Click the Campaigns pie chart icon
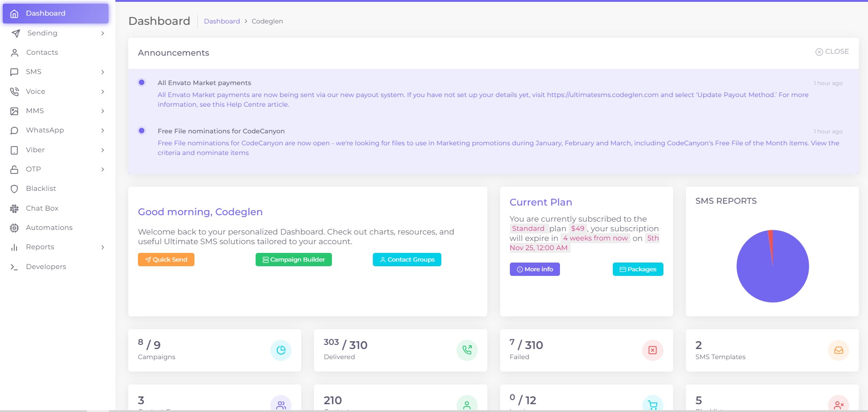868x412 pixels. click(x=281, y=350)
